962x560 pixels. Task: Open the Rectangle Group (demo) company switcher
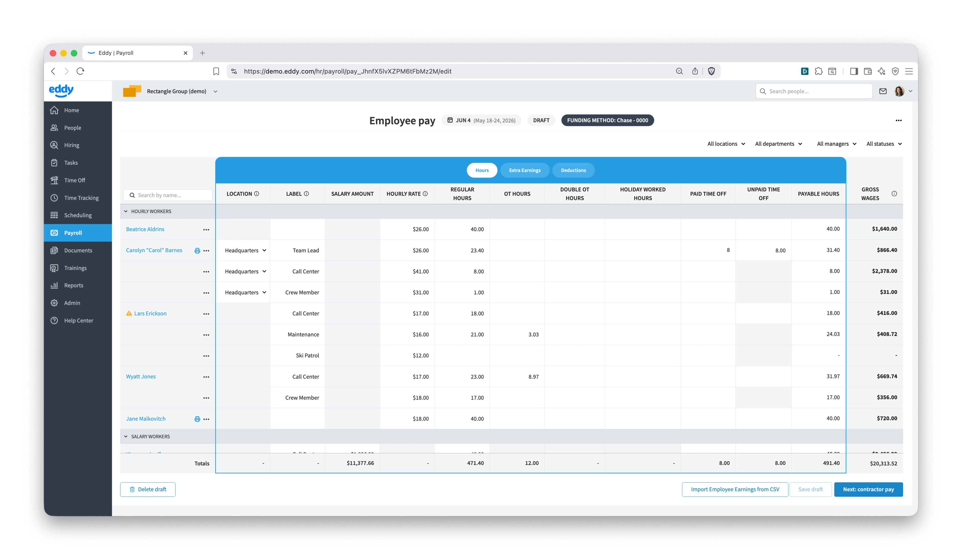tap(170, 91)
